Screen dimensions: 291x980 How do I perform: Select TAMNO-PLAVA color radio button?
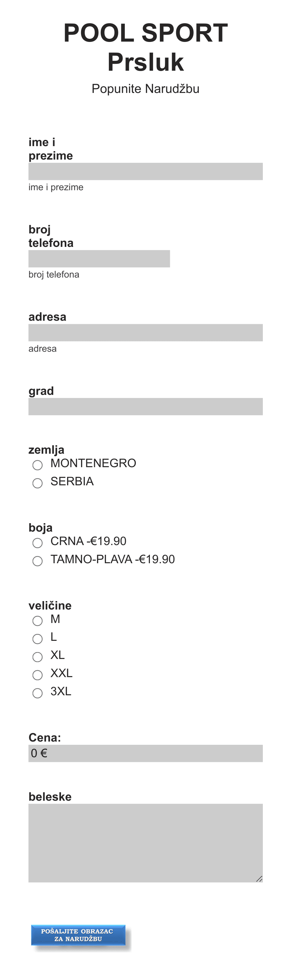click(37, 561)
